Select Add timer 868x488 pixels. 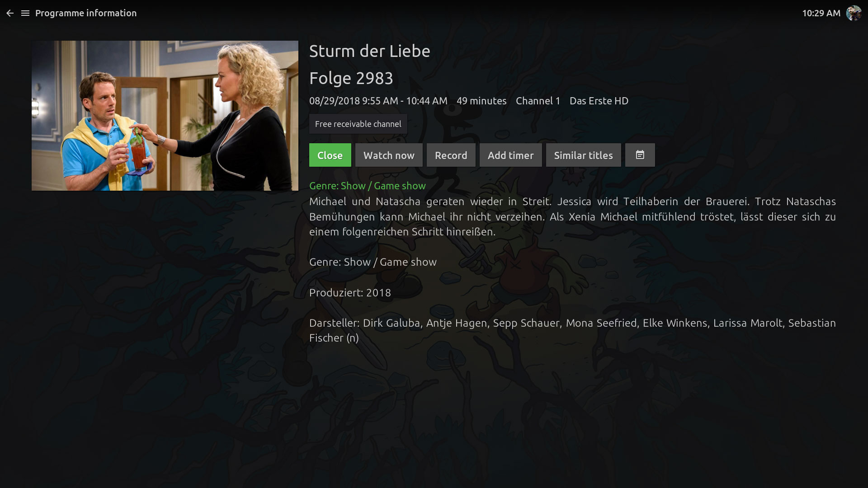click(x=510, y=155)
